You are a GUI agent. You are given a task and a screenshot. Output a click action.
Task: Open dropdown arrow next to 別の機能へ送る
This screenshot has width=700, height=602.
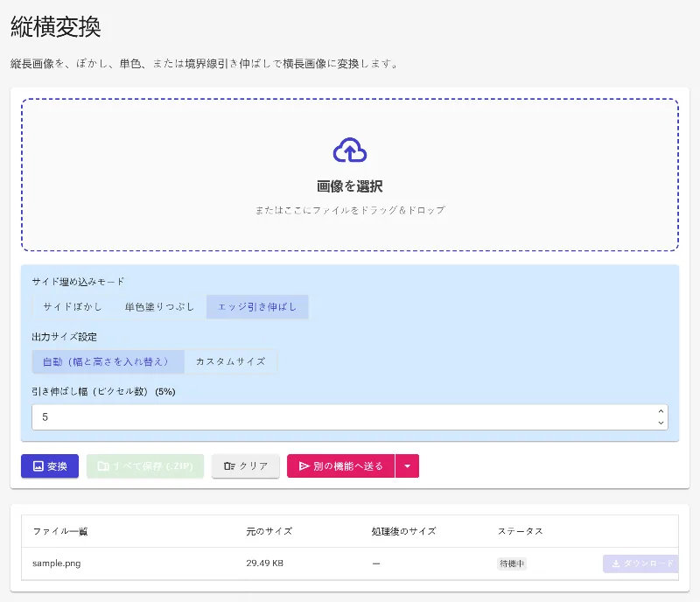coord(407,466)
